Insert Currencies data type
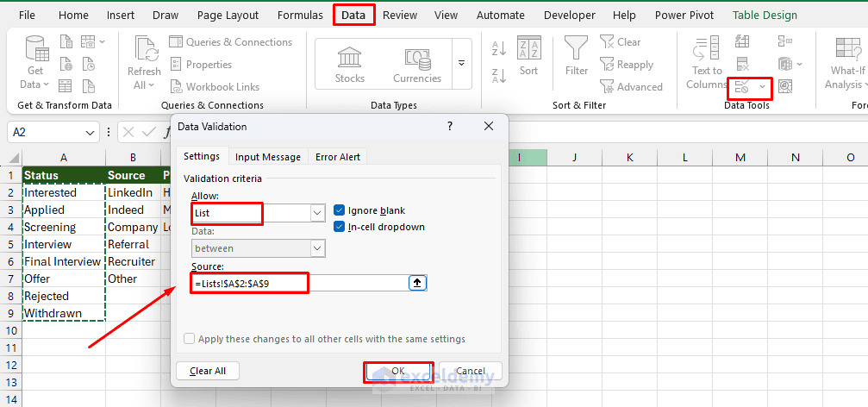The width and height of the screenshot is (868, 407). (417, 64)
